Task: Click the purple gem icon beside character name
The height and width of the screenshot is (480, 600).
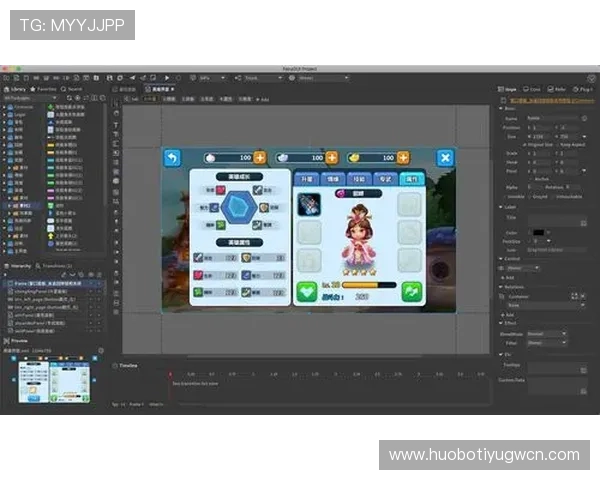Action: pyautogui.click(x=341, y=193)
